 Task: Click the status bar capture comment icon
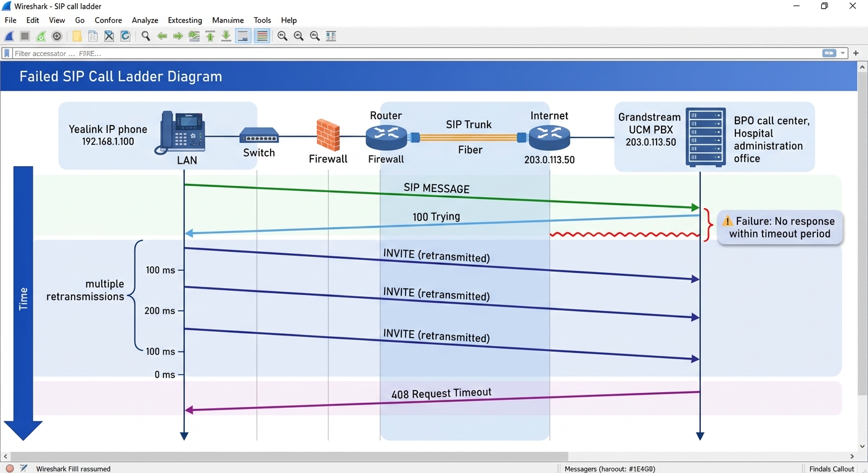23,469
